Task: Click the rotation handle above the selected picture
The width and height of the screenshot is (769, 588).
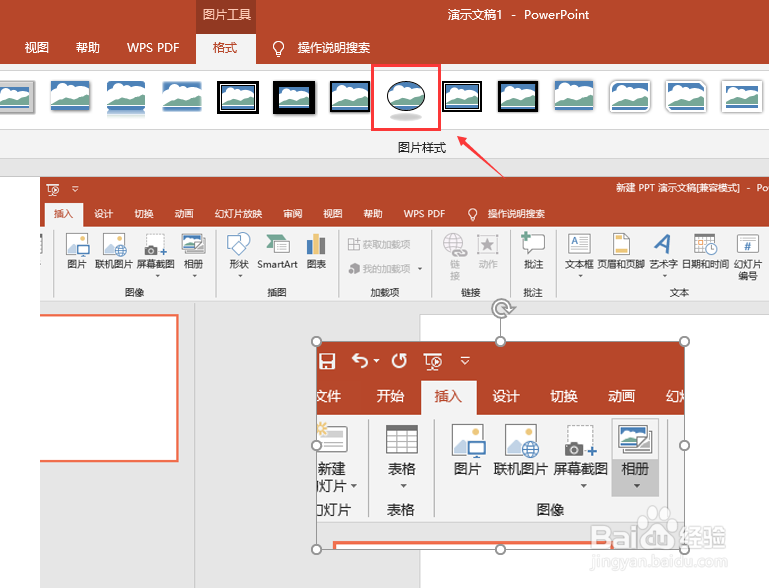Action: click(x=501, y=308)
